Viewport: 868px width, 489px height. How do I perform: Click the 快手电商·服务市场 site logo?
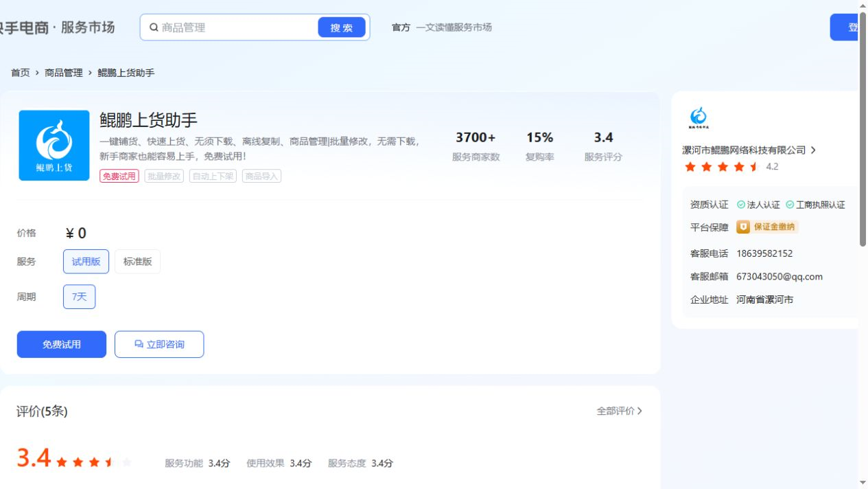pyautogui.click(x=57, y=27)
